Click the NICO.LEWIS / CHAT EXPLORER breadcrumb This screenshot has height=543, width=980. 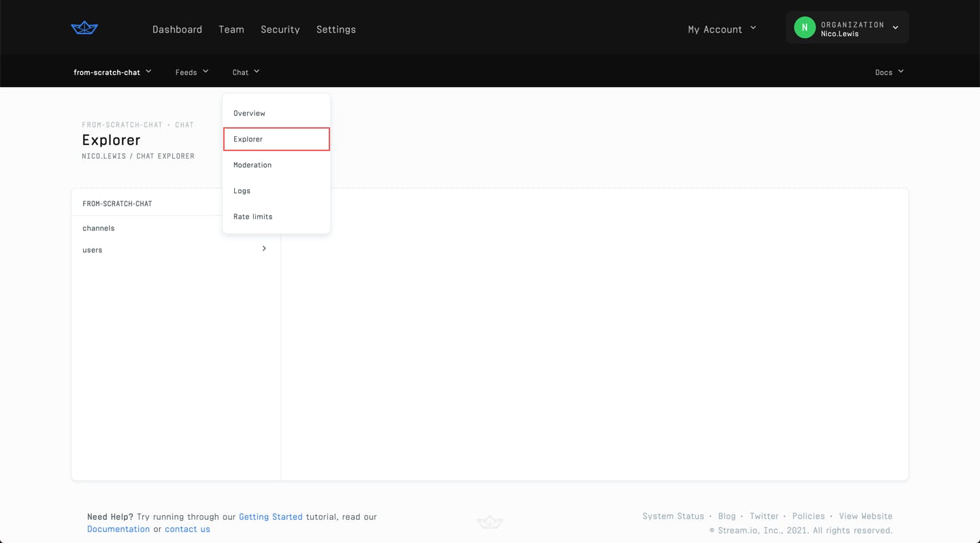(x=138, y=156)
